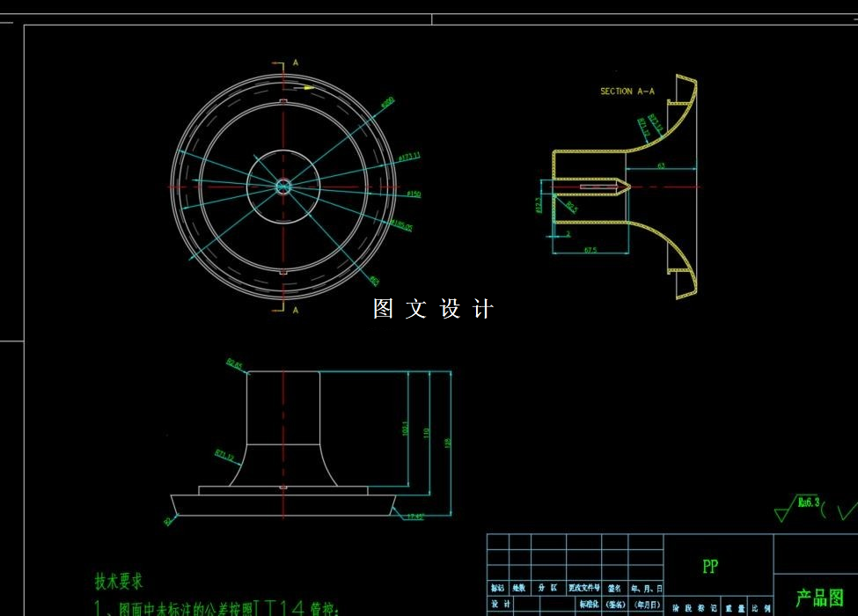Image resolution: width=858 pixels, height=616 pixels.
Task: Click the 'ø150' diameter dimension text
Action: 414,194
